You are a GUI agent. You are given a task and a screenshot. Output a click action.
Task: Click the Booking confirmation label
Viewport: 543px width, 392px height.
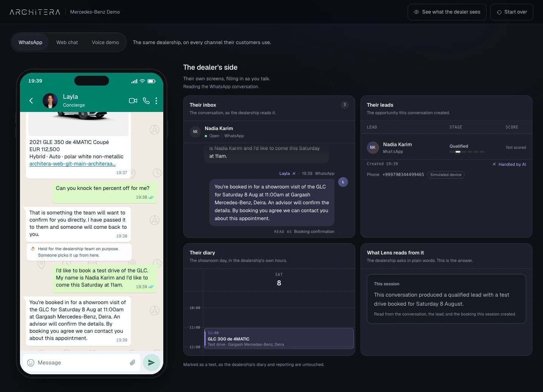click(314, 231)
